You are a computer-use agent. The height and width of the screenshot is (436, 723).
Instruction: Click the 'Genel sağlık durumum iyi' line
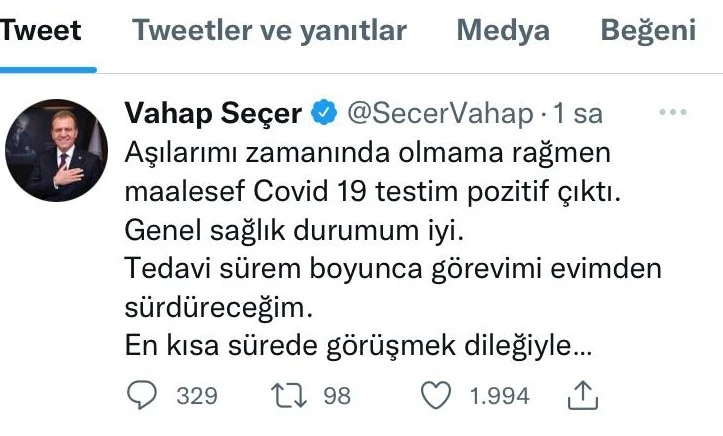[x=295, y=230]
